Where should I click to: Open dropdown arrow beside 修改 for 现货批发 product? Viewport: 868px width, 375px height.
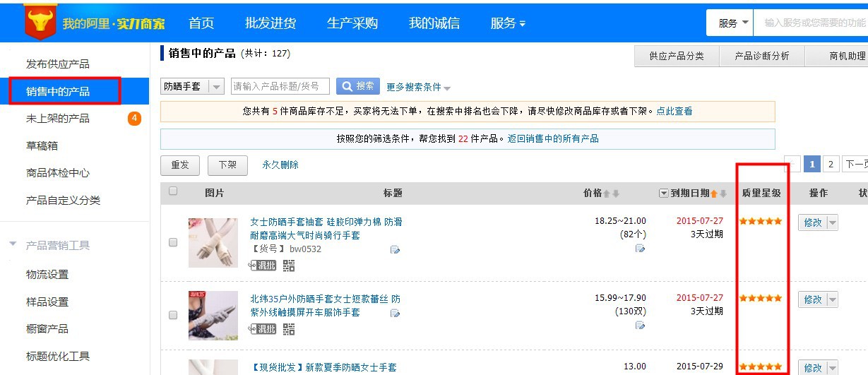click(832, 367)
